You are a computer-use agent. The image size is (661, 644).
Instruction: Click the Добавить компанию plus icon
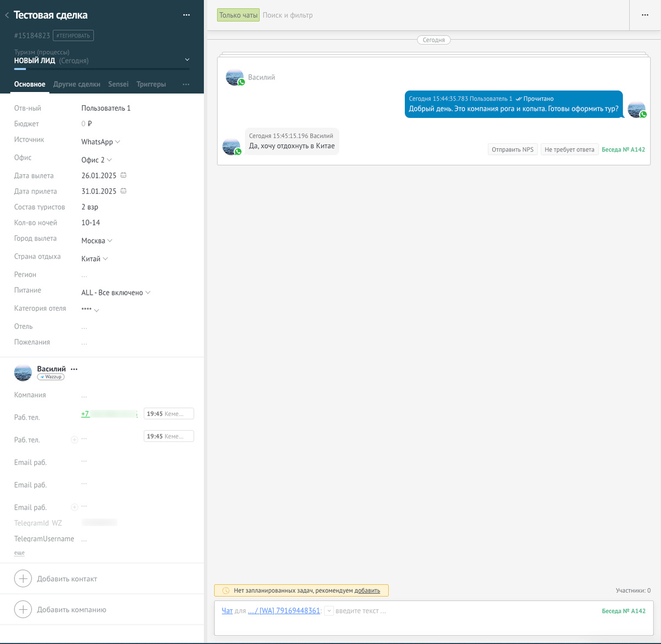(x=23, y=609)
